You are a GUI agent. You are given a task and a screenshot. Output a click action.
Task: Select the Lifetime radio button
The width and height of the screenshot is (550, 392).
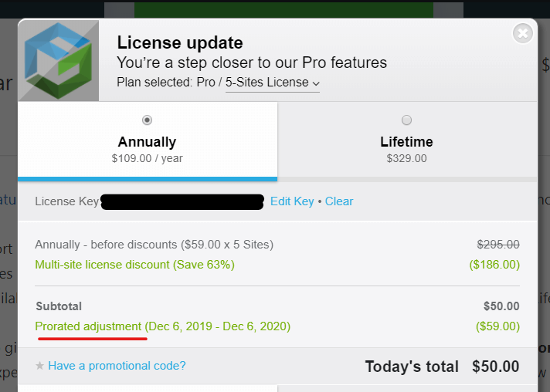(x=406, y=120)
